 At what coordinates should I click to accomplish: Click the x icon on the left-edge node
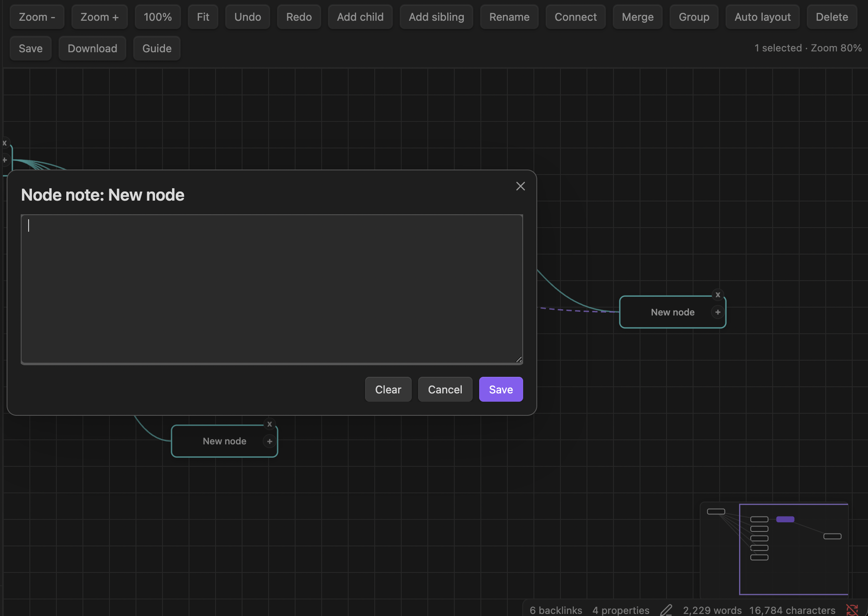point(5,143)
